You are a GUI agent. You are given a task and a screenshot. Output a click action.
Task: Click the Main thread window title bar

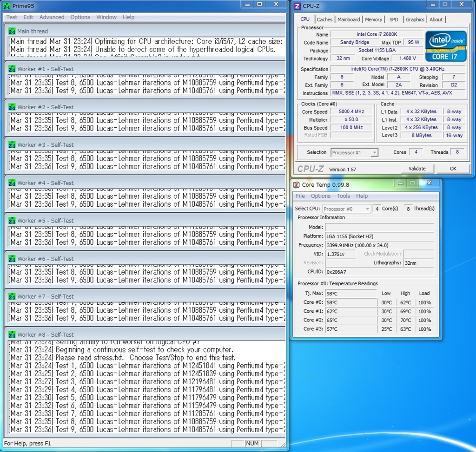coord(145,31)
